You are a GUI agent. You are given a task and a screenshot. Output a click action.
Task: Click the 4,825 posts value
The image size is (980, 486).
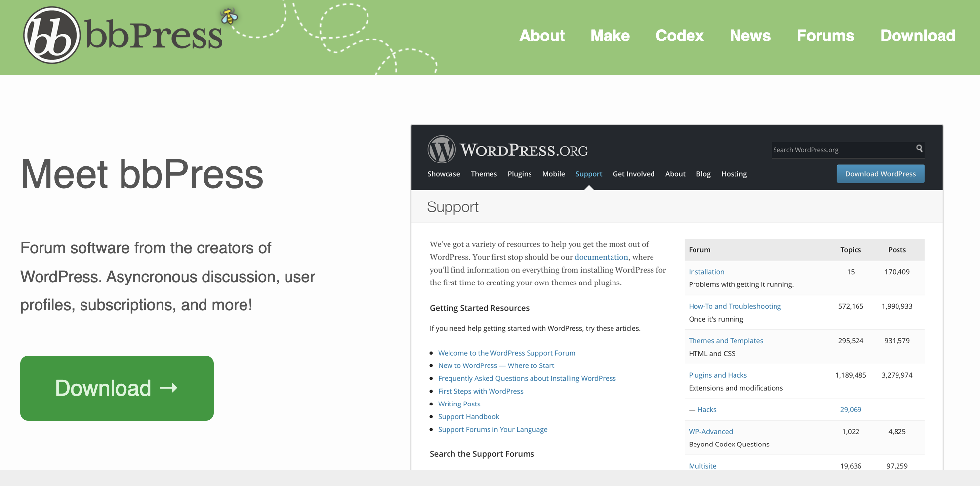click(x=897, y=432)
